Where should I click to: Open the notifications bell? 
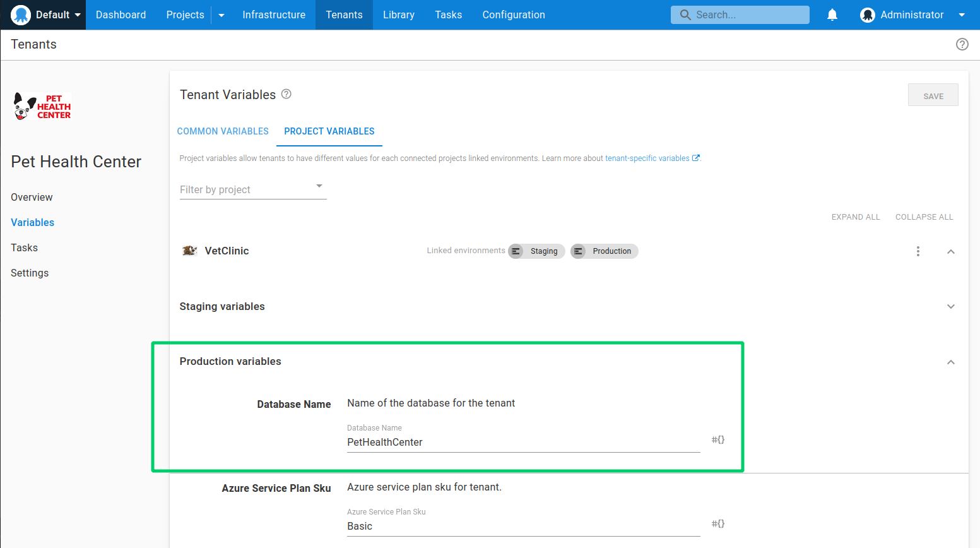832,15
